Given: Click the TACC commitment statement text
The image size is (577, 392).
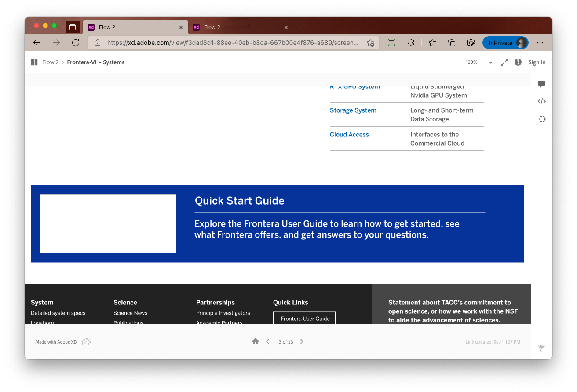Looking at the screenshot, I should tap(453, 311).
